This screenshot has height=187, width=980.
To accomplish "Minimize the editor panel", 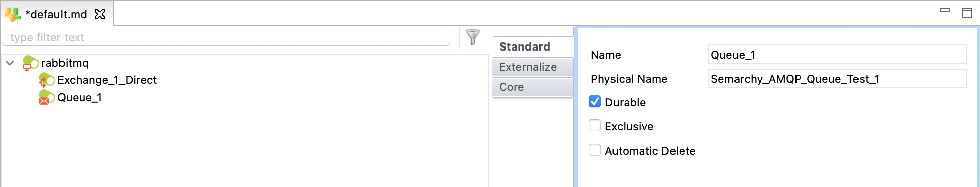I will [x=945, y=10].
